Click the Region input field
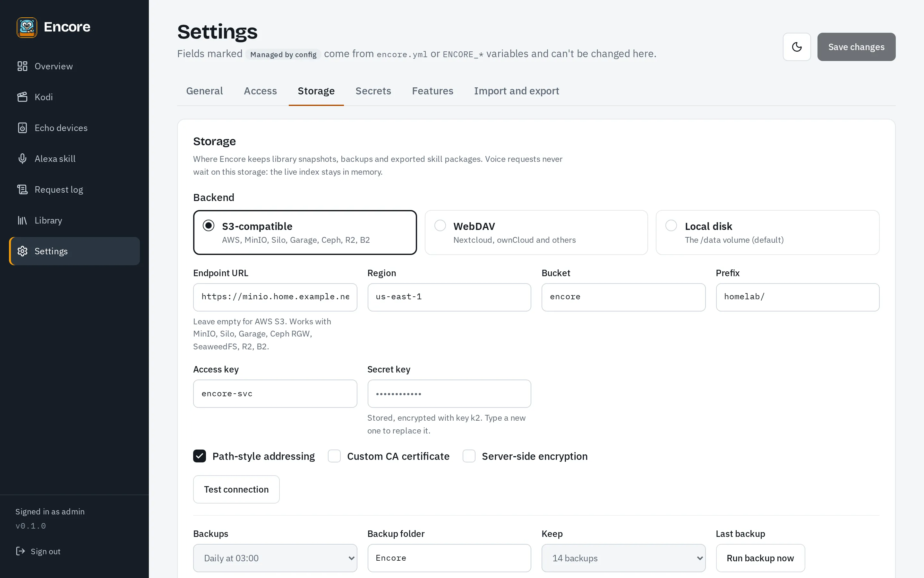Image resolution: width=924 pixels, height=578 pixels. (x=449, y=297)
